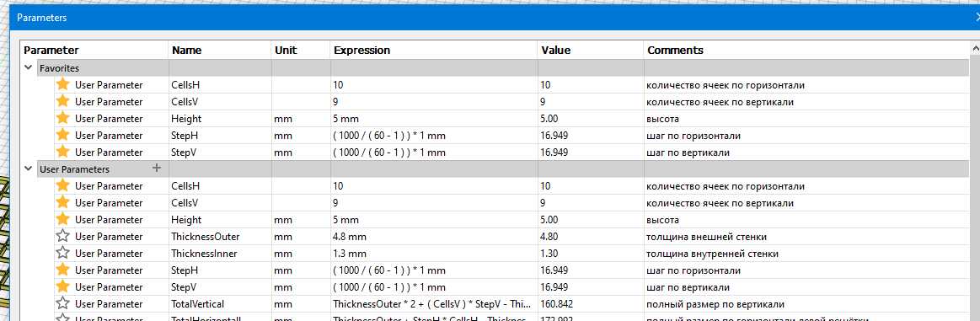
Task: Edit the TotalVertical expression cell
Action: 434,304
